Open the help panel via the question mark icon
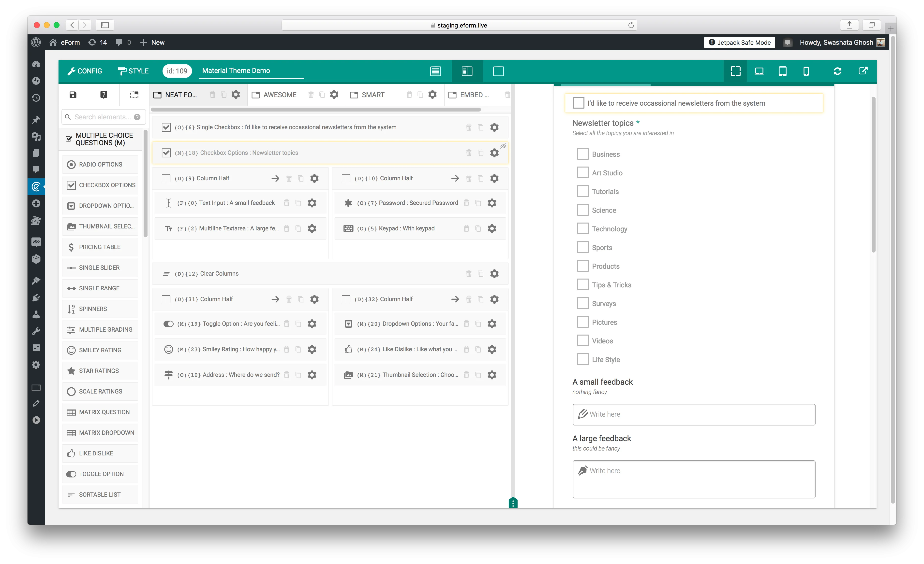 (x=104, y=95)
